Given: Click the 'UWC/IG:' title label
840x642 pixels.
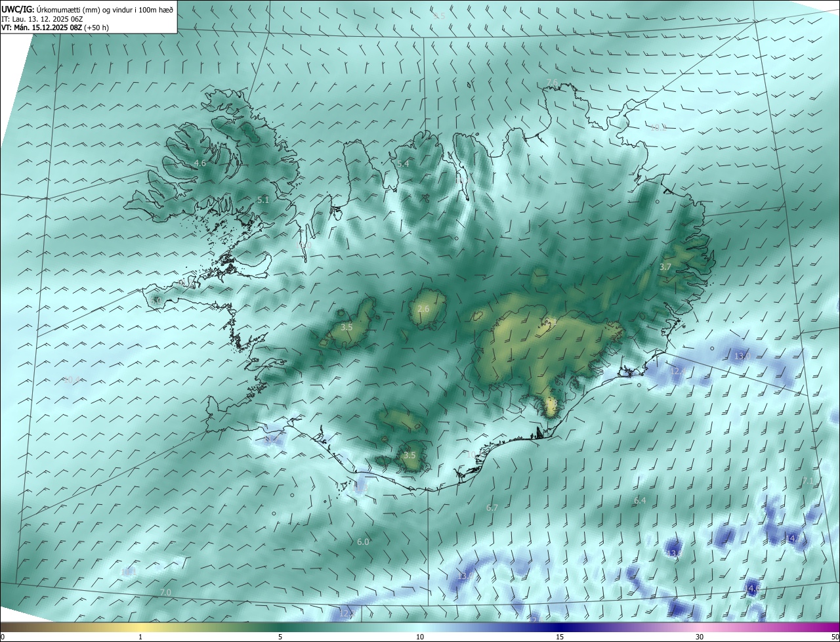Looking at the screenshot, I should point(17,9).
